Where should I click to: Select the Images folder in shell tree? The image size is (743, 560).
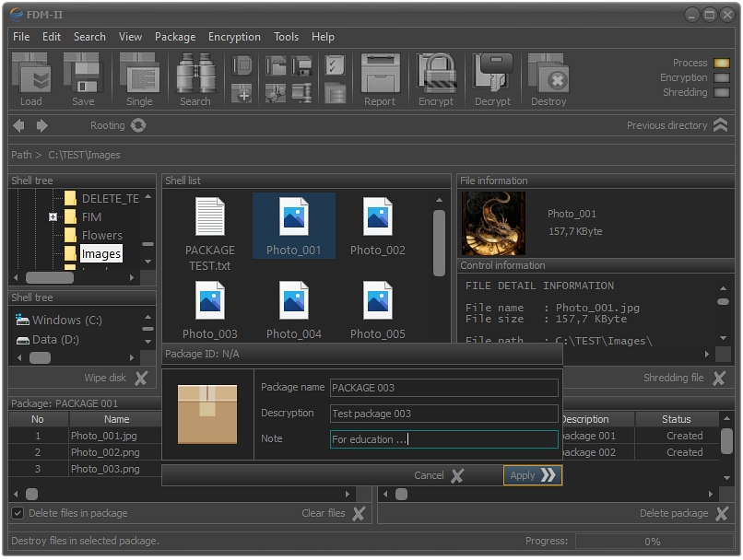(100, 253)
